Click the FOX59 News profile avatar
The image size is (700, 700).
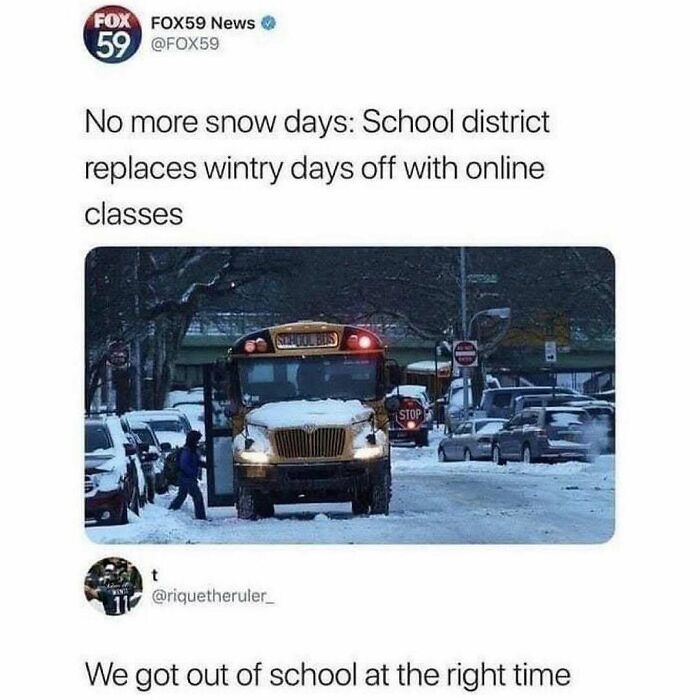click(x=109, y=35)
